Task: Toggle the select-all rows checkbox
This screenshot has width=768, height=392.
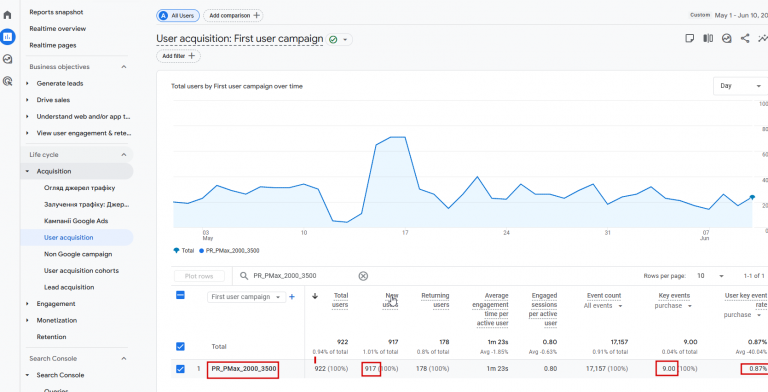Action: coord(180,295)
